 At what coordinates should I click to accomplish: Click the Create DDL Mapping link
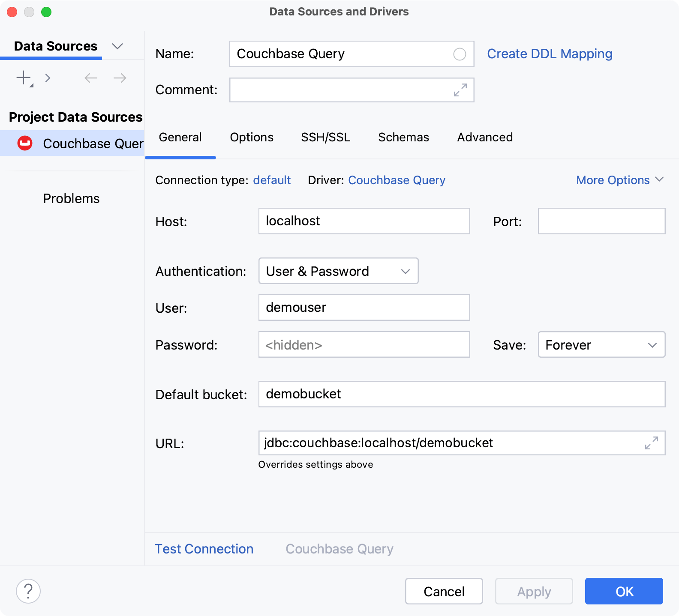tap(550, 54)
